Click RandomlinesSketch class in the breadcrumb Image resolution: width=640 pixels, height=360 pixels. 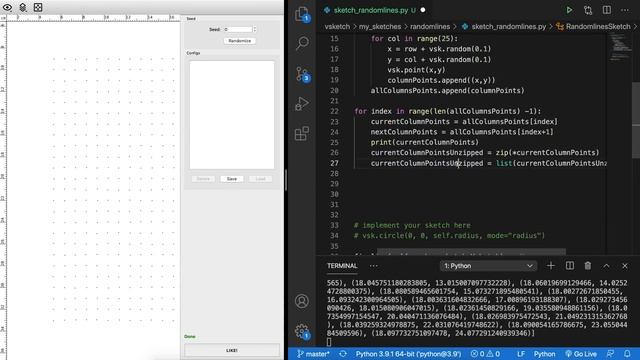pyautogui.click(x=598, y=27)
